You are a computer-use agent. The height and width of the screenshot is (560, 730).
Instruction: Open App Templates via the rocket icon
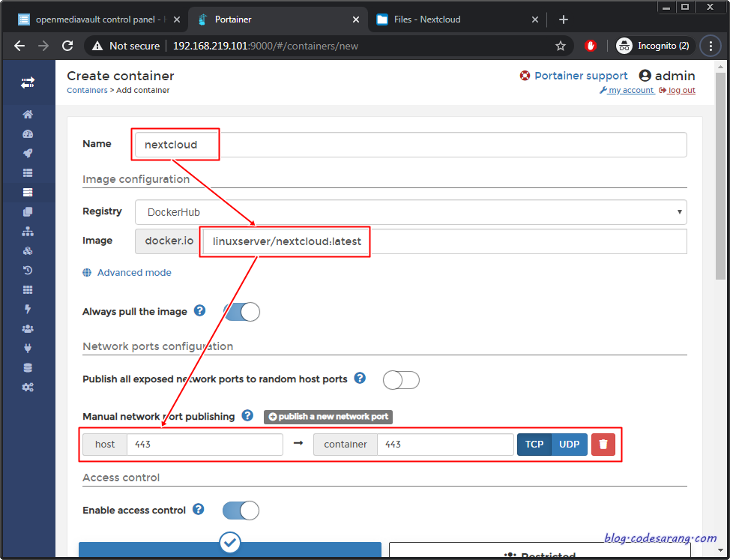click(28, 153)
